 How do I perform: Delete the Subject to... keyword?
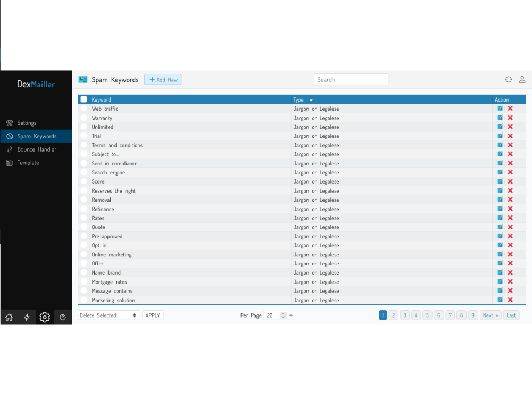pyautogui.click(x=510, y=154)
